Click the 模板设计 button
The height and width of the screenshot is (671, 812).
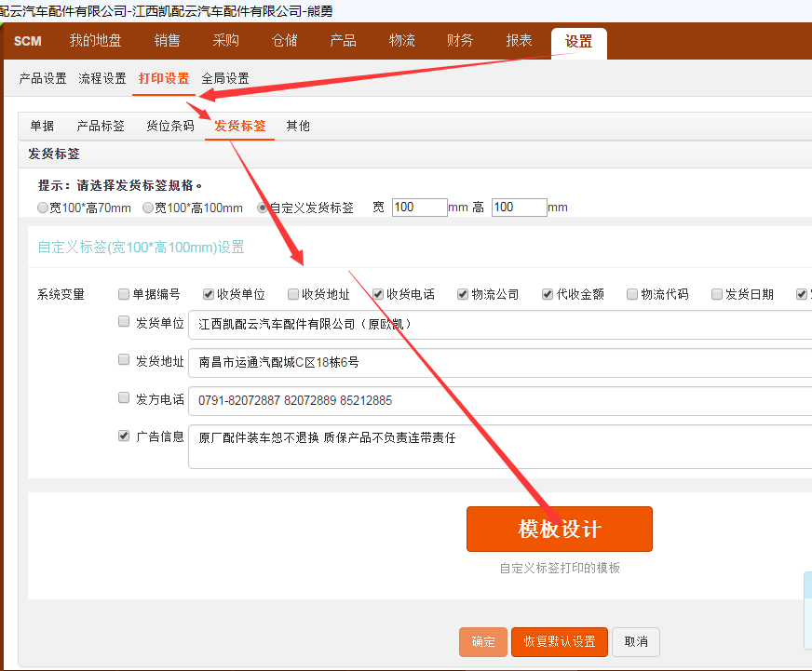tap(559, 529)
